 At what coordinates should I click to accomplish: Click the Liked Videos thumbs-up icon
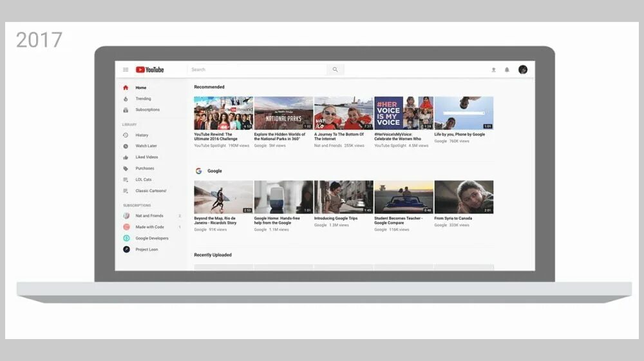click(126, 157)
